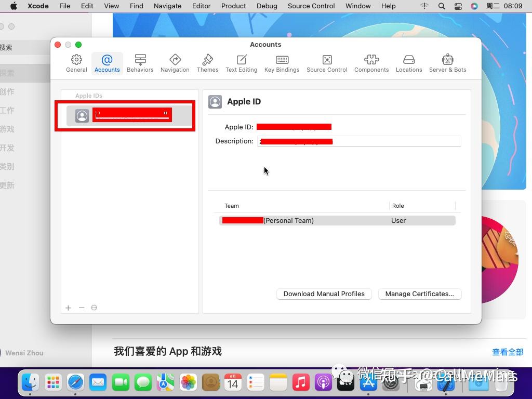Open Messages from the Dock
Screen dimensions: 532x399
point(143,382)
